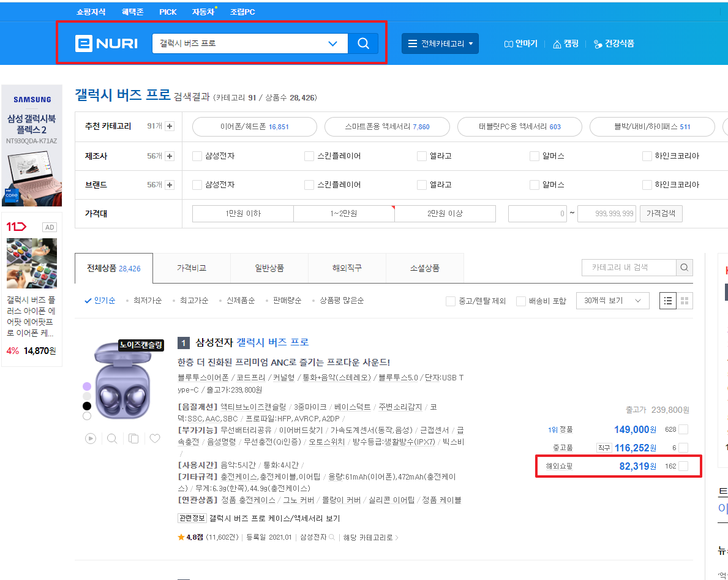Click the magnifier search button

(x=363, y=43)
